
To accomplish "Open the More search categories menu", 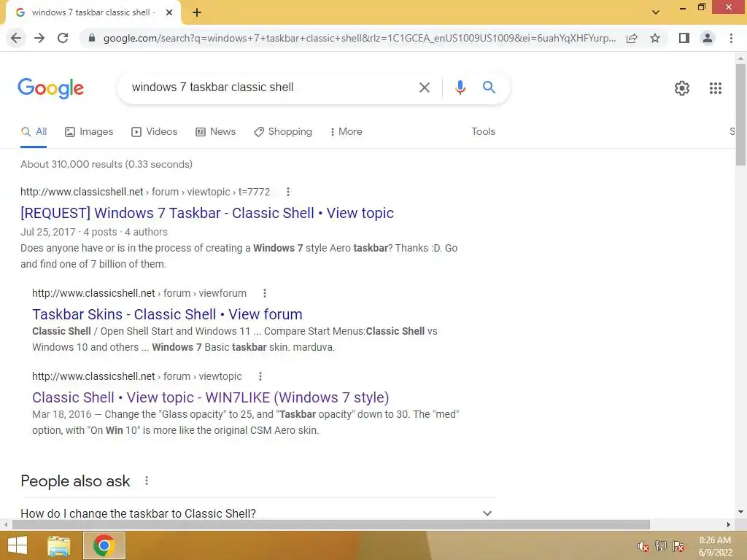I will tap(347, 132).
